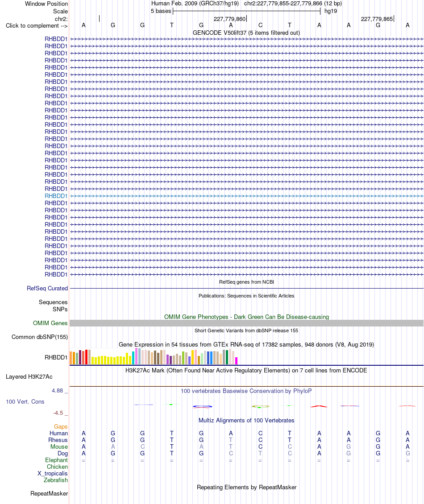This screenshot has height=504, width=424.
Task: Click the GTEx tissue expression bar chart
Action: 154,356
